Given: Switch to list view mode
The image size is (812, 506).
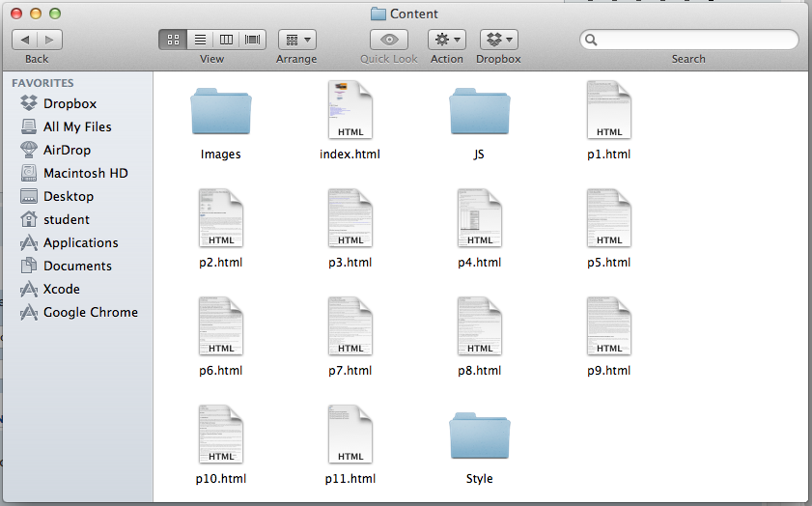Looking at the screenshot, I should coord(200,40).
